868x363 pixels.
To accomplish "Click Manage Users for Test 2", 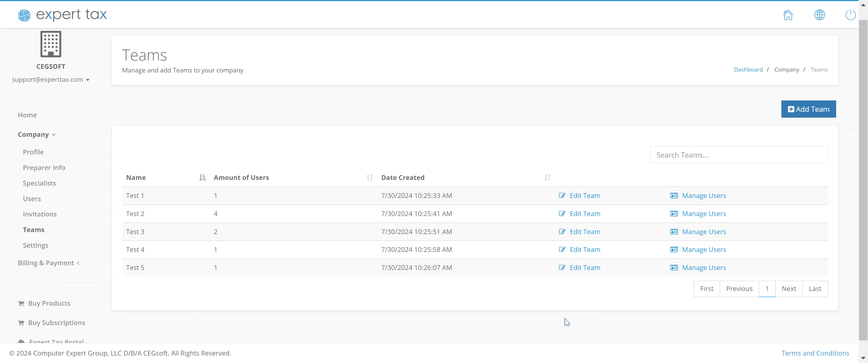I will pyautogui.click(x=704, y=214).
